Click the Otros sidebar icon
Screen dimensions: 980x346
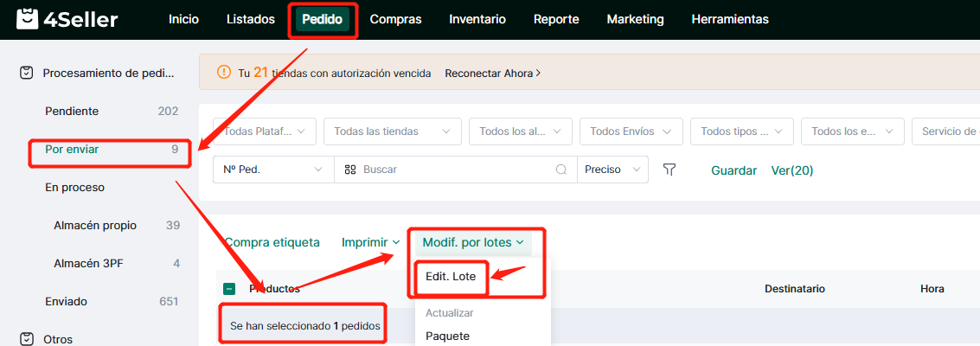click(x=27, y=339)
